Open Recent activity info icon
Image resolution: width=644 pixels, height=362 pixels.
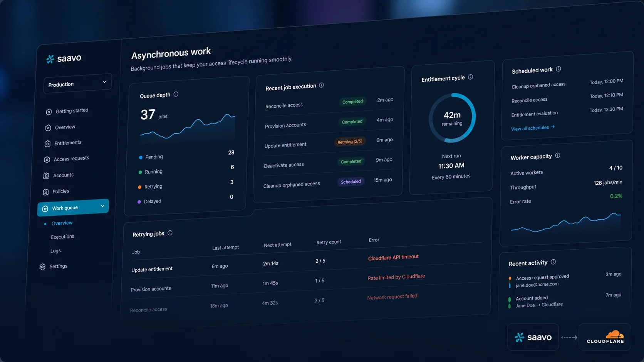click(553, 262)
